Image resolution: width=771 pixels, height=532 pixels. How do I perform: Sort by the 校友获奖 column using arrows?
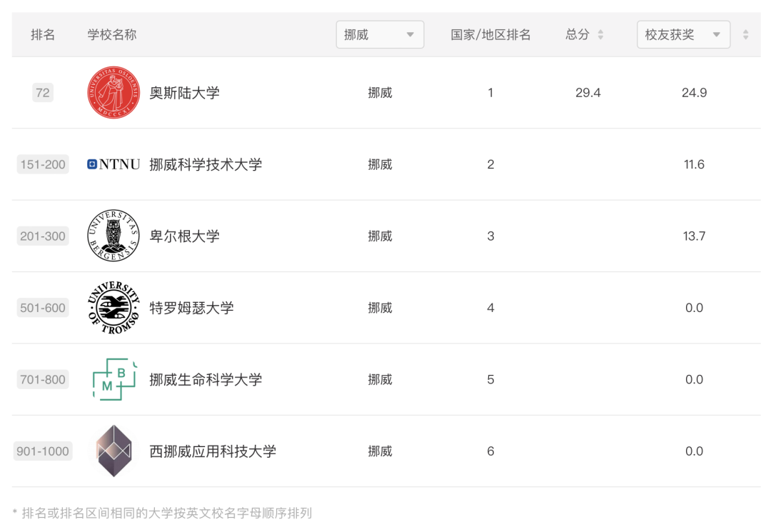point(746,34)
